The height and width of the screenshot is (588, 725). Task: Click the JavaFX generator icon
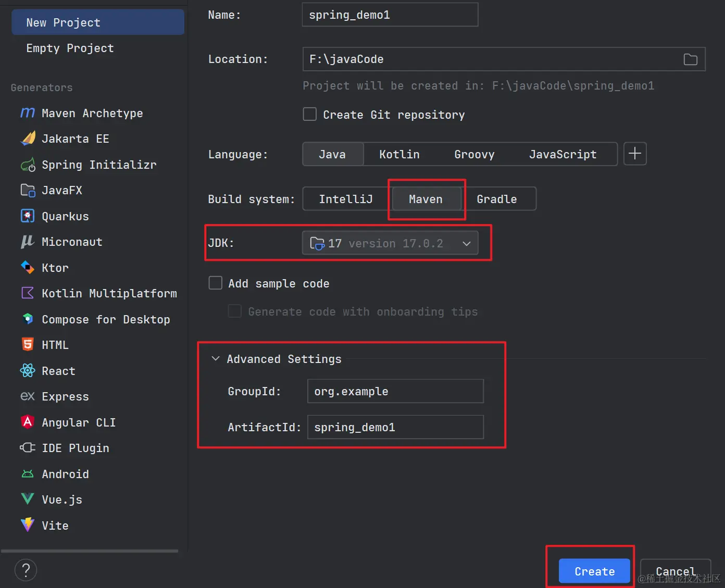pos(28,190)
